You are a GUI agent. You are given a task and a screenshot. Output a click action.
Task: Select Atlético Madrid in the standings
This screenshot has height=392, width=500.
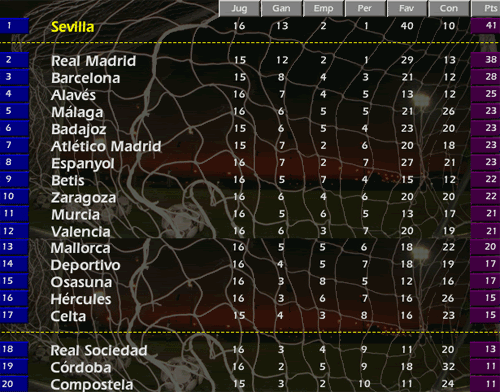click(106, 146)
